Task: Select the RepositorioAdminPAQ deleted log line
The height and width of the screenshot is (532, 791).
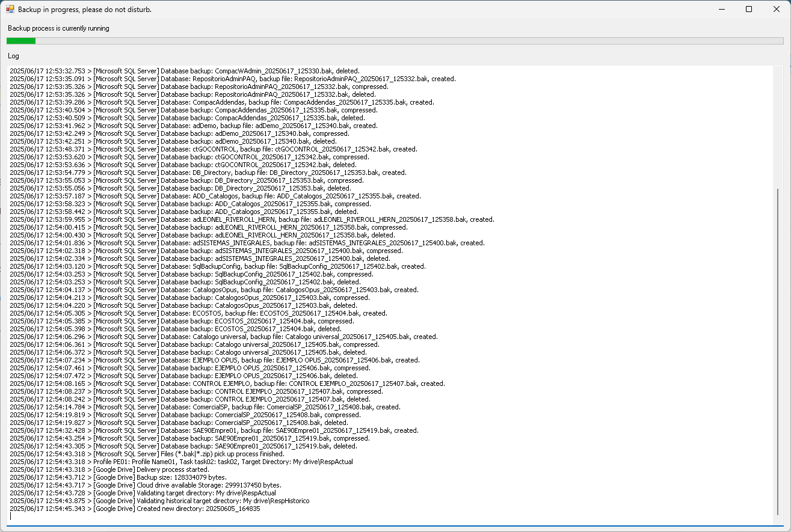Action: coord(192,94)
